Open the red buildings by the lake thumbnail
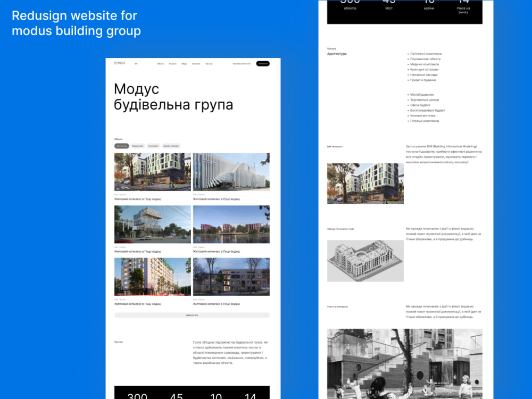532x399 pixels. click(x=231, y=225)
